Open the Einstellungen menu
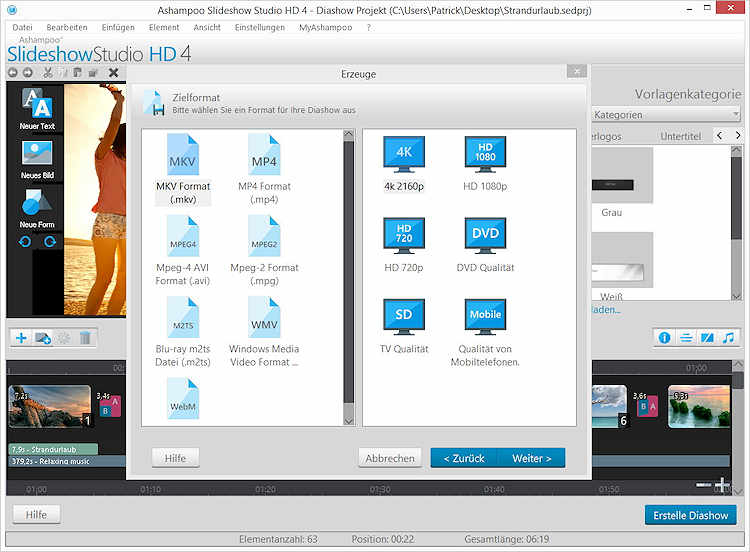The height and width of the screenshot is (552, 750). (x=260, y=28)
